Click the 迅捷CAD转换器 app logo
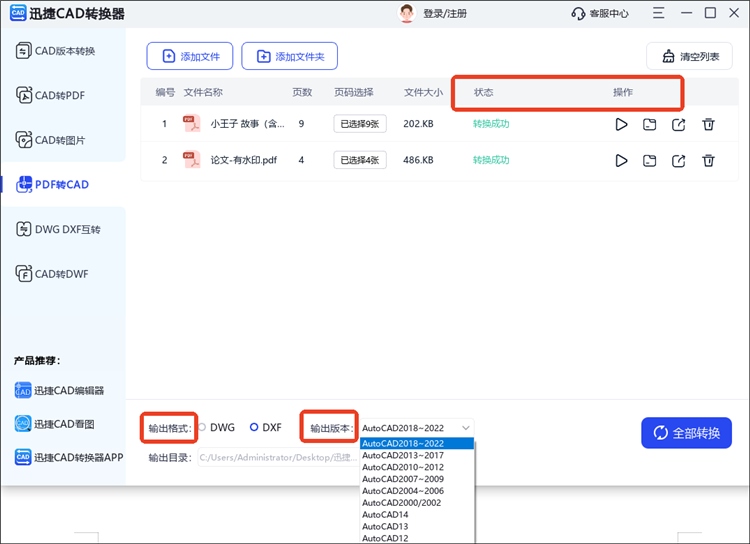The height and width of the screenshot is (544, 750). click(18, 13)
